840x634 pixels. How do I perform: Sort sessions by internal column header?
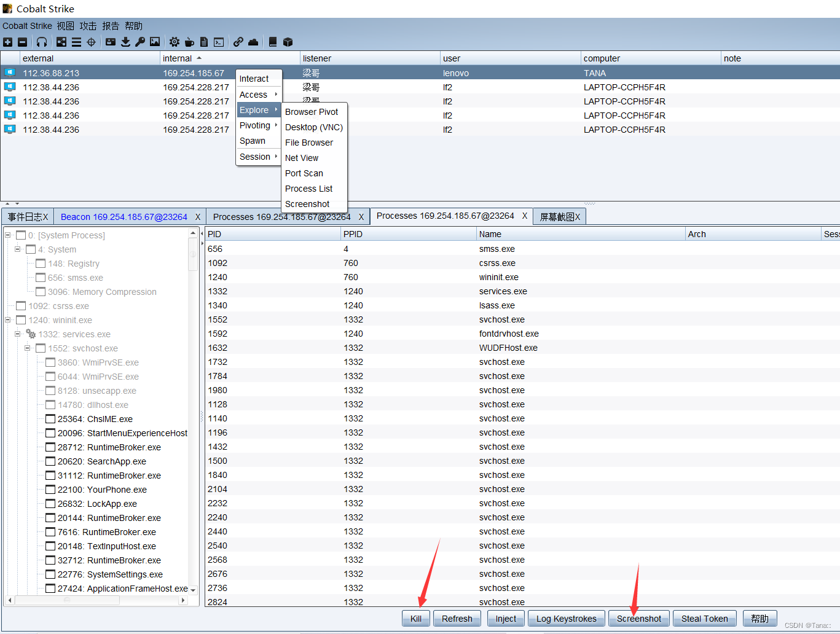pyautogui.click(x=230, y=58)
